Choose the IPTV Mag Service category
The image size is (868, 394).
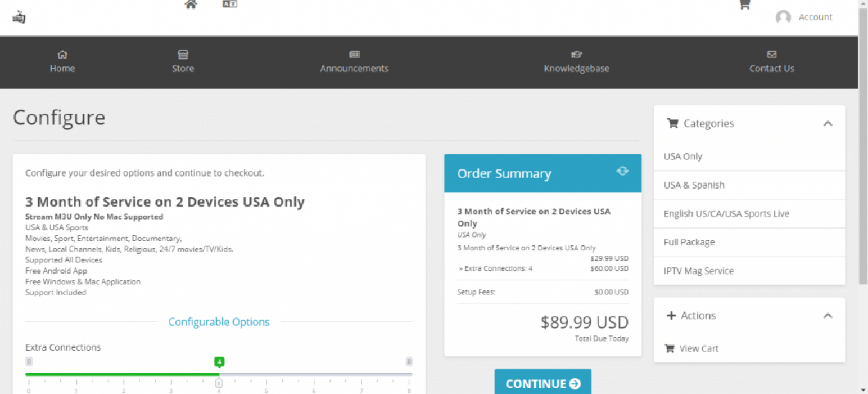698,271
